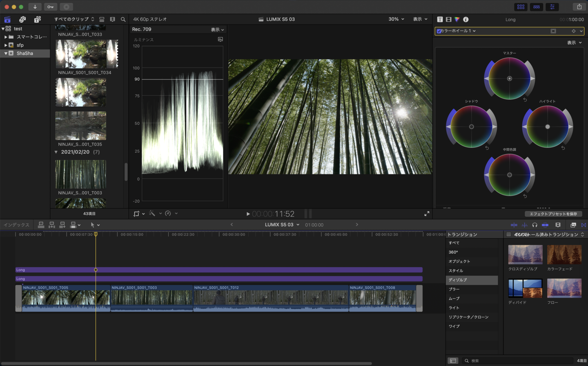Click the import media arrow button
The height and width of the screenshot is (366, 588).
(35, 7)
